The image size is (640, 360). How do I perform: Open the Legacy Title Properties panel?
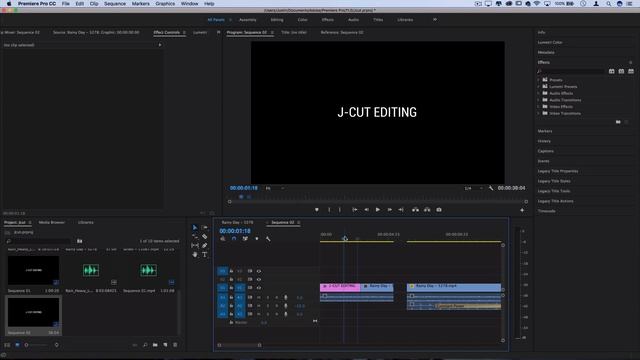point(558,171)
